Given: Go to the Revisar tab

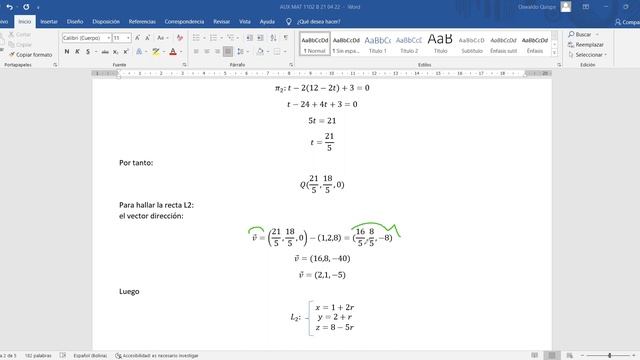Looking at the screenshot, I should click(x=222, y=22).
